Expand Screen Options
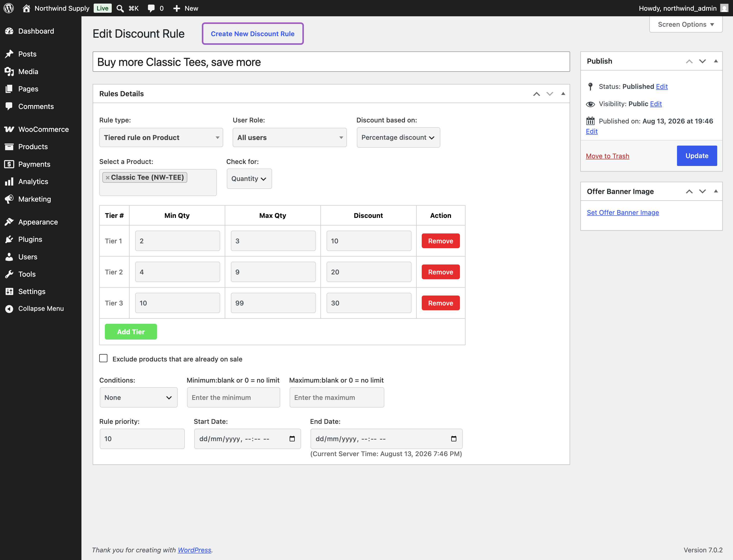The image size is (733, 560). [x=686, y=24]
